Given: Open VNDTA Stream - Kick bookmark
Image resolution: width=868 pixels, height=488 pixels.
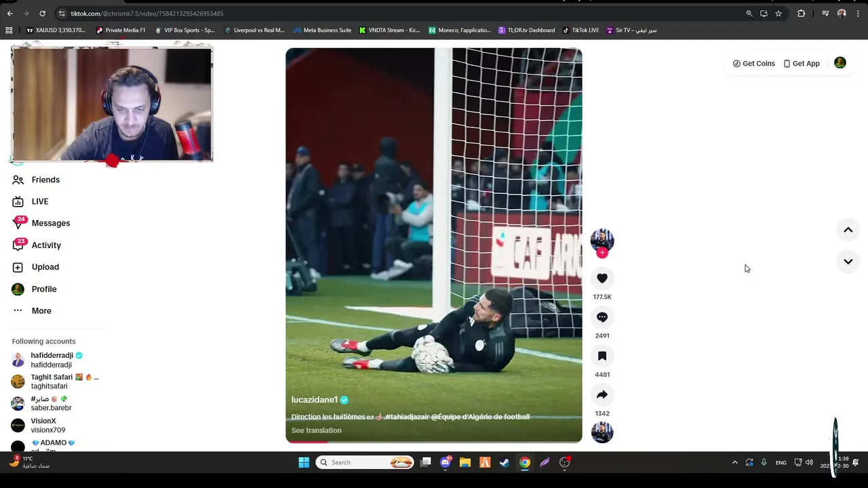Looking at the screenshot, I should point(390,30).
